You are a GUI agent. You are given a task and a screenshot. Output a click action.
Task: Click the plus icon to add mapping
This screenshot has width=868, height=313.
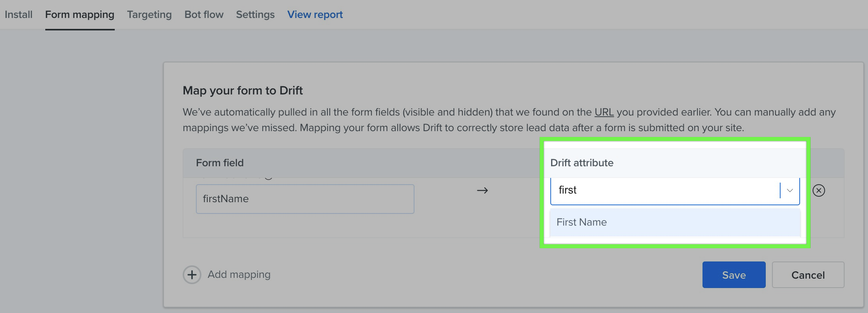[192, 275]
